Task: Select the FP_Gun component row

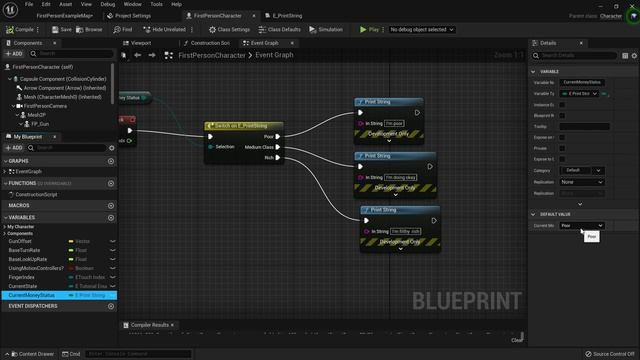Action: point(37,124)
